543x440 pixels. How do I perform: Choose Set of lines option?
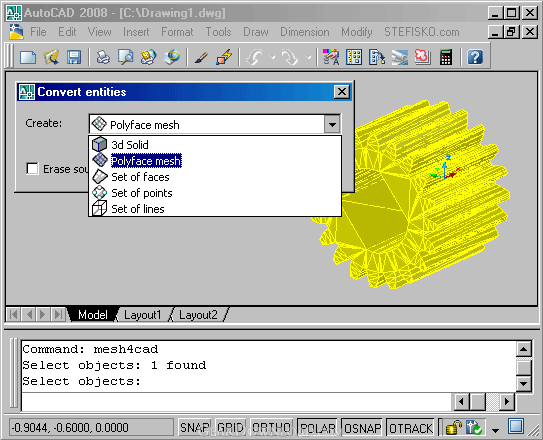tap(215, 209)
